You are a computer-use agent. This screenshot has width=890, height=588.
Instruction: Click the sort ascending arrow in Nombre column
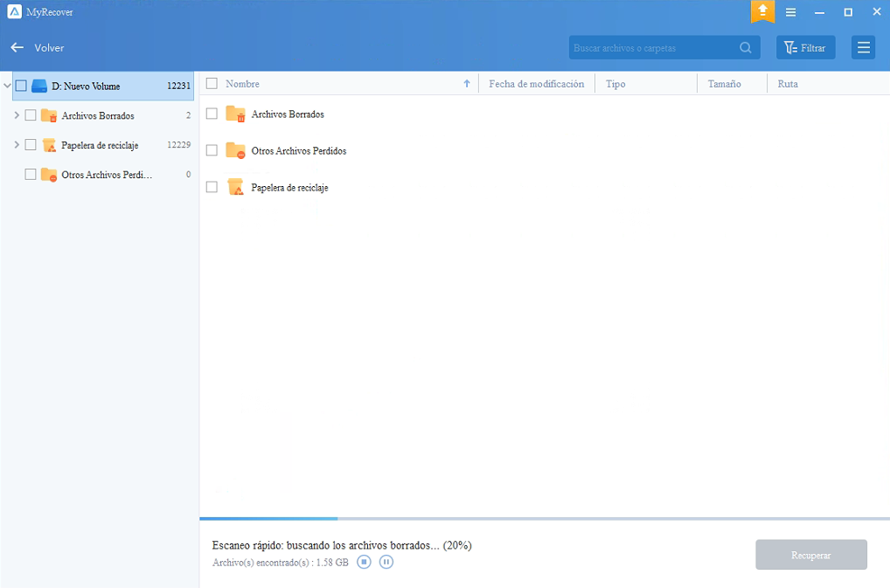point(467,84)
